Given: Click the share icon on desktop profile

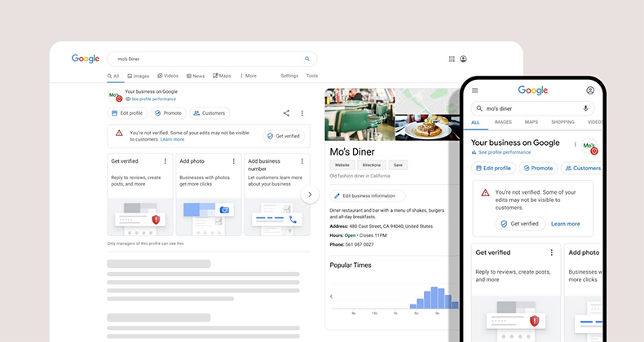Looking at the screenshot, I should click(286, 113).
